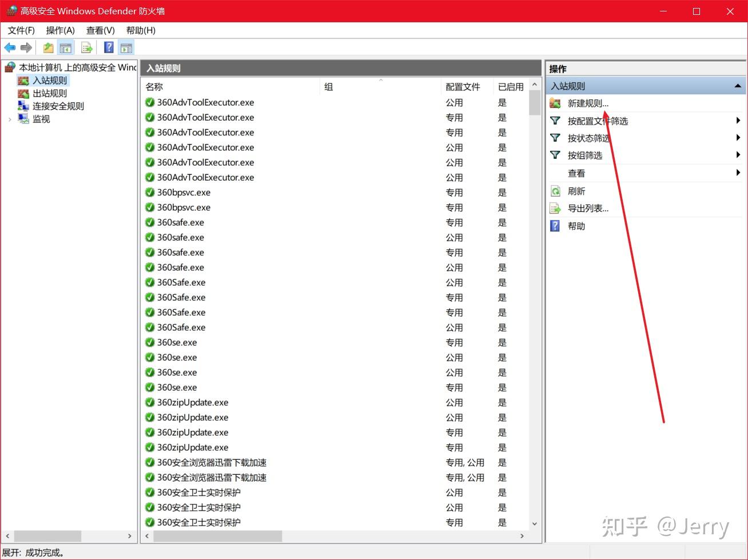This screenshot has width=748, height=560.
Task: Click 导出列表... action
Action: click(x=588, y=209)
